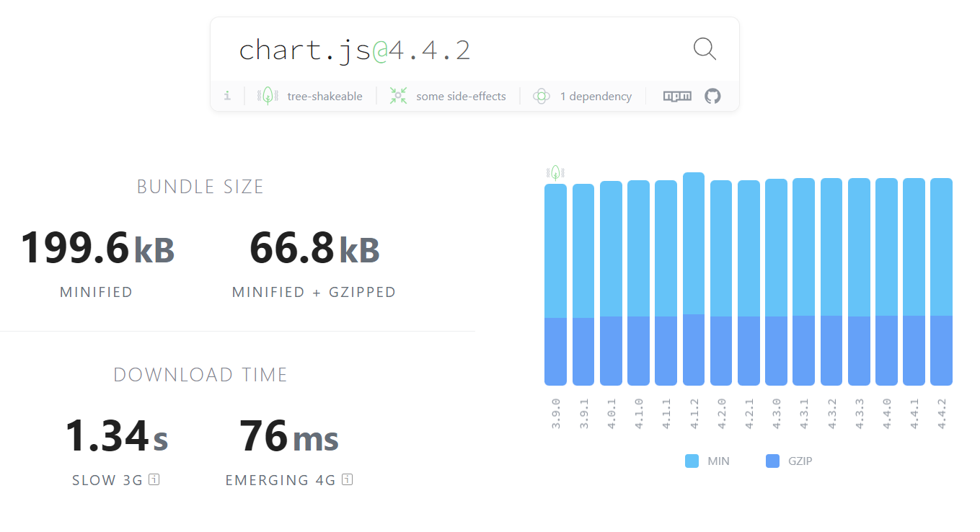Select the version 4.3.0 bar
The width and height of the screenshot is (980, 532).
pyautogui.click(x=776, y=282)
